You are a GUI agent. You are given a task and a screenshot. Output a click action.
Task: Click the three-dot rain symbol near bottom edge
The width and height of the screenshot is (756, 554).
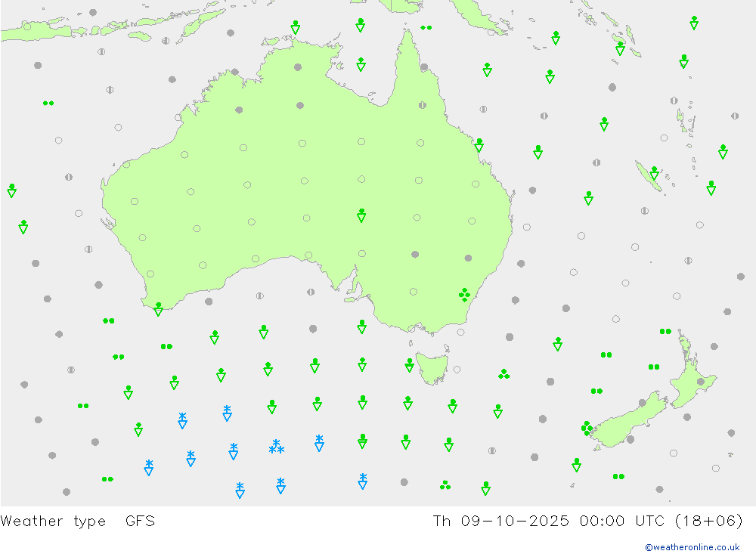445,485
